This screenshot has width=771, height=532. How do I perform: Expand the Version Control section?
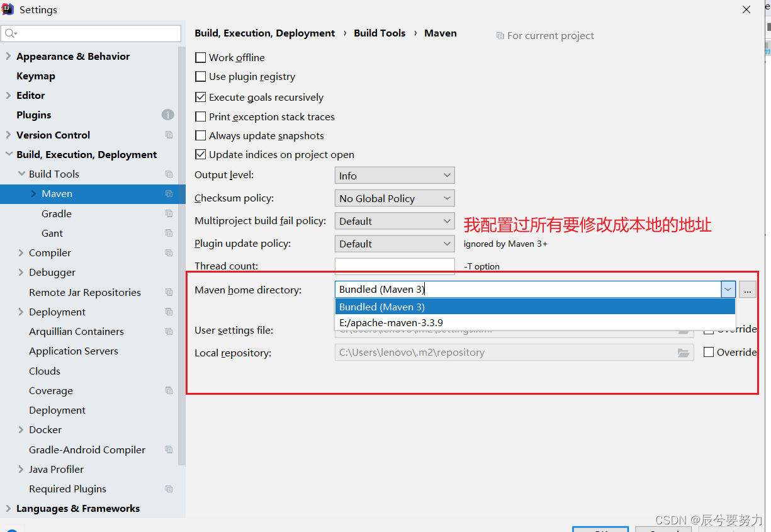click(x=8, y=135)
